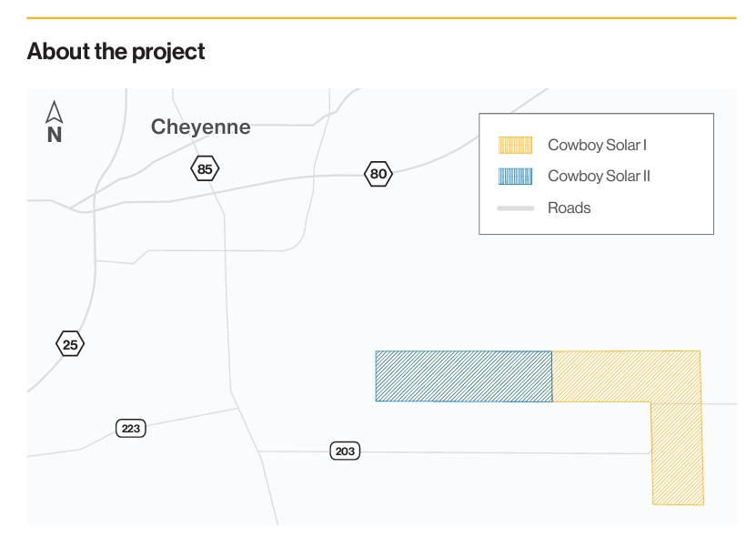Screen dimensions: 756x538
Task: Click the route 223 road marker
Action: point(131,429)
